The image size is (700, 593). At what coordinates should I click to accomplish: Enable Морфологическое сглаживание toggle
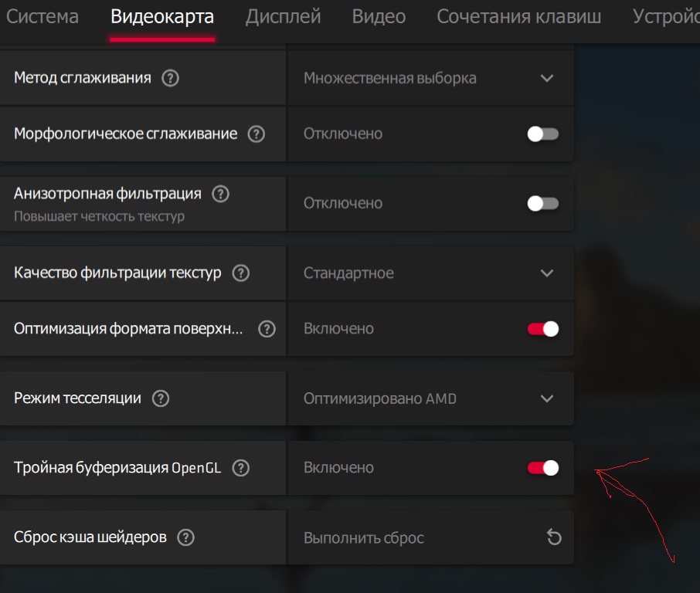542,134
